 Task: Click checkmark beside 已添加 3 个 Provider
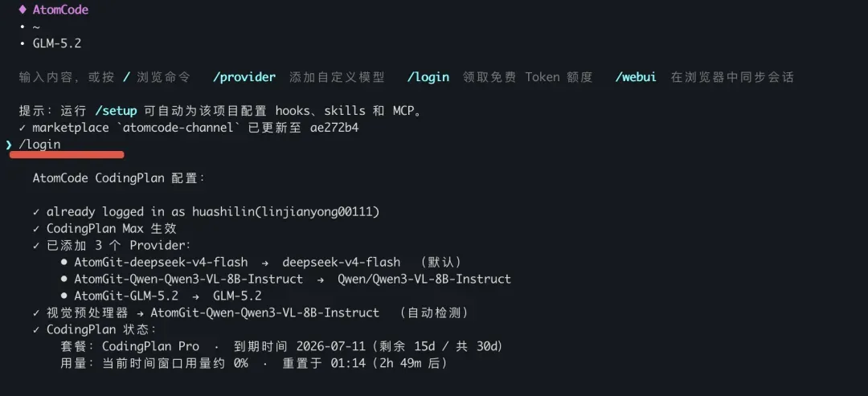pos(36,245)
